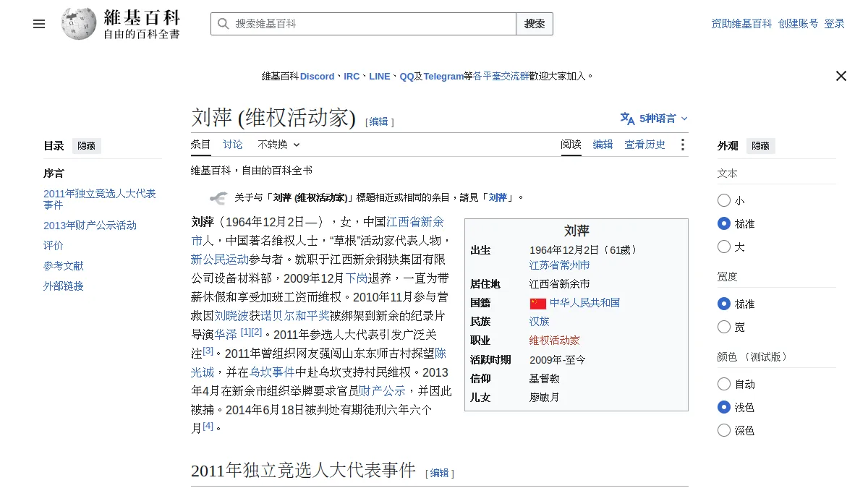This screenshot has height=488, width=868.
Task: Open the more options vertical dots menu
Action: [x=682, y=145]
